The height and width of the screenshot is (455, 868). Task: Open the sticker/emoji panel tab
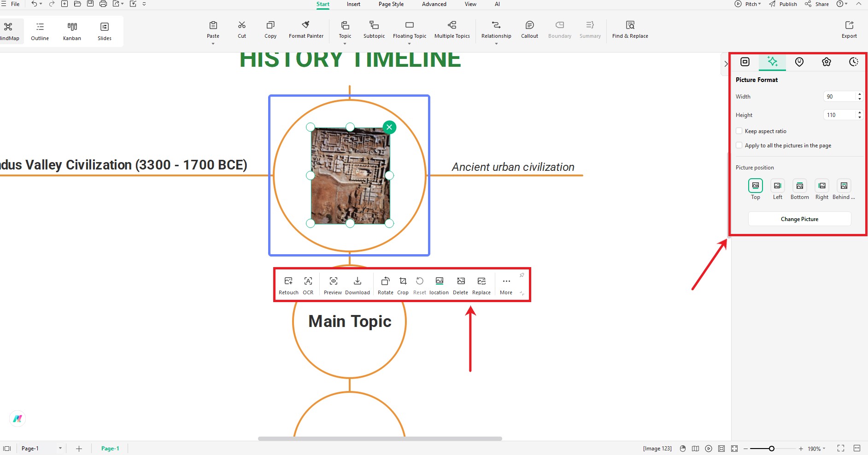tap(799, 62)
